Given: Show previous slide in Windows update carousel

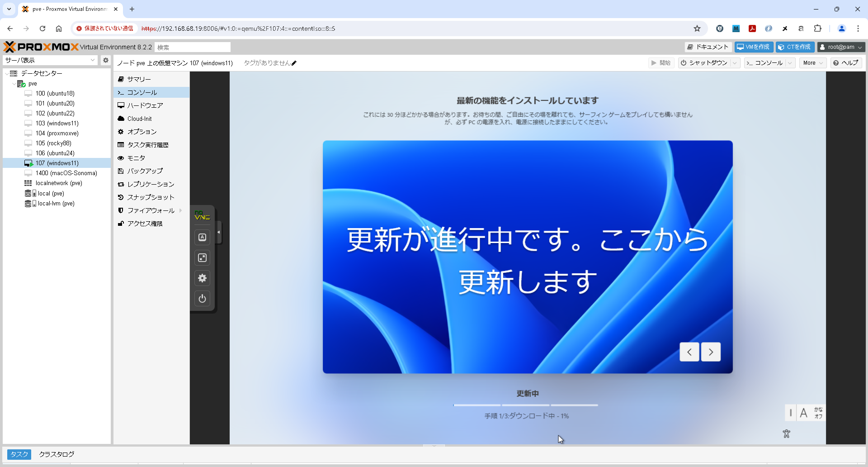Looking at the screenshot, I should [x=689, y=352].
